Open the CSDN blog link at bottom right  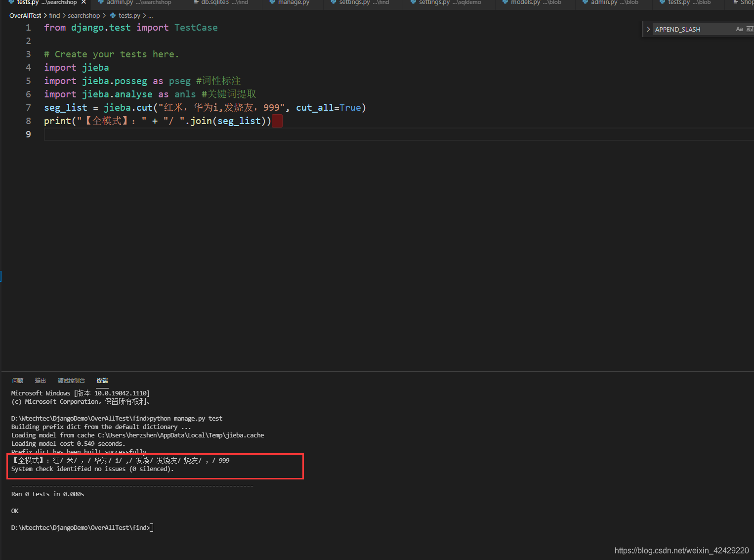681,550
